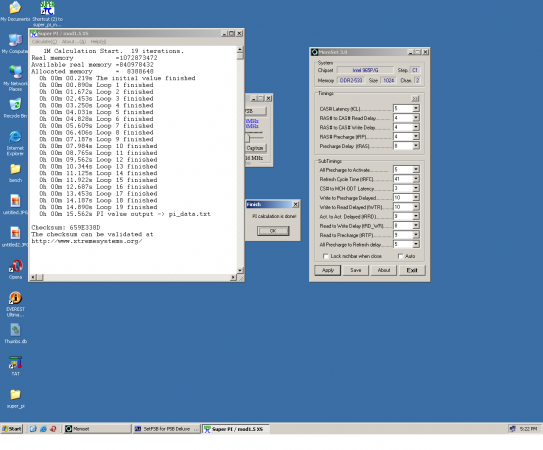This screenshot has width=543, height=450.
Task: Click Apply button in MemSet
Action: click(x=328, y=270)
